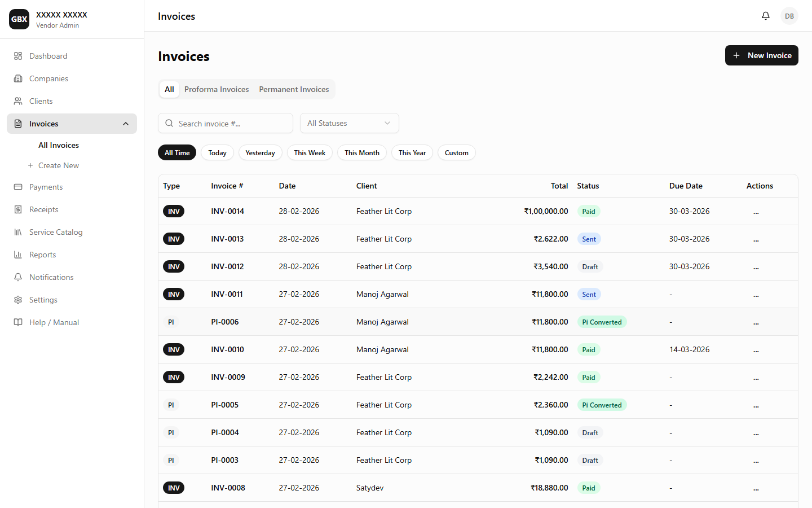Viewport: 812px width, 508px height.
Task: Switch to Permanent Invoices tab
Action: coord(294,89)
